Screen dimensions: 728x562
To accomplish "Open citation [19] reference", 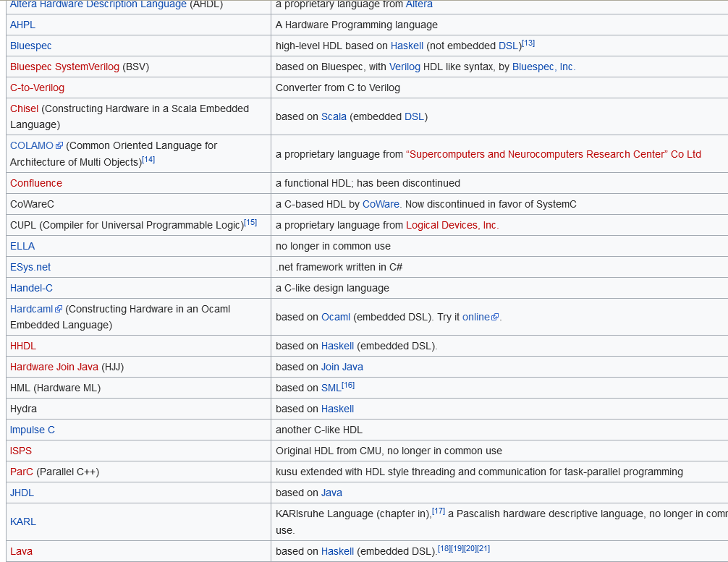I will click(457, 548).
